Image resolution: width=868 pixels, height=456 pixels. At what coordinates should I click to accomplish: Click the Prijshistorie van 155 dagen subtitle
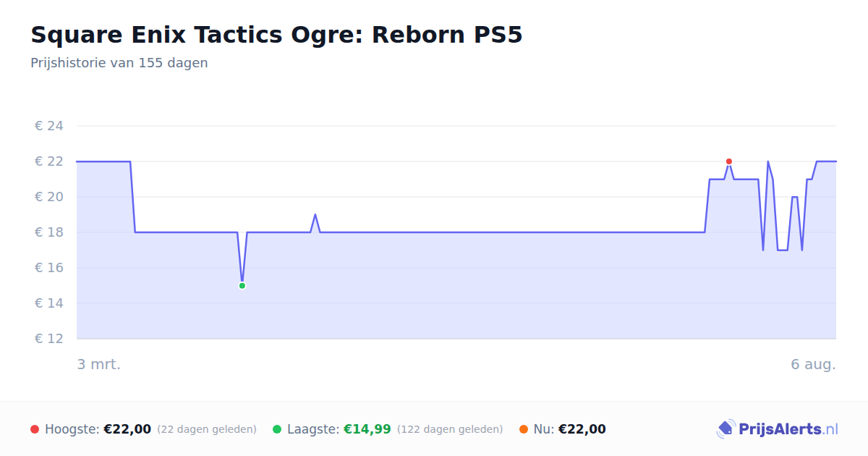click(119, 63)
